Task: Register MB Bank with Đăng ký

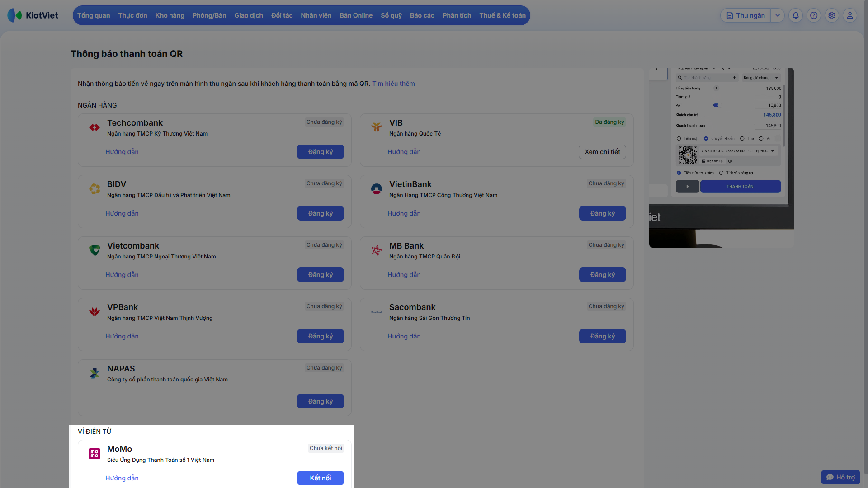Action: 603,275
